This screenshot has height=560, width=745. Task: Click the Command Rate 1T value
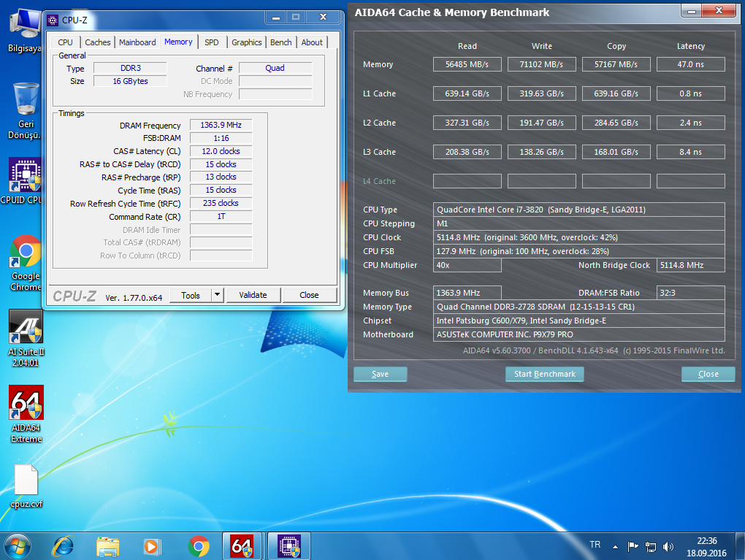point(221,216)
